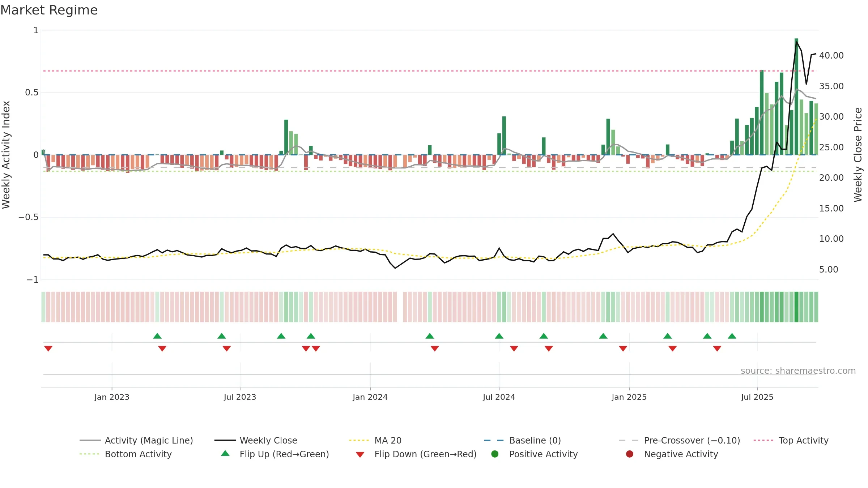Click the Jan 2025 x-axis label
The image size is (868, 488).
point(629,397)
